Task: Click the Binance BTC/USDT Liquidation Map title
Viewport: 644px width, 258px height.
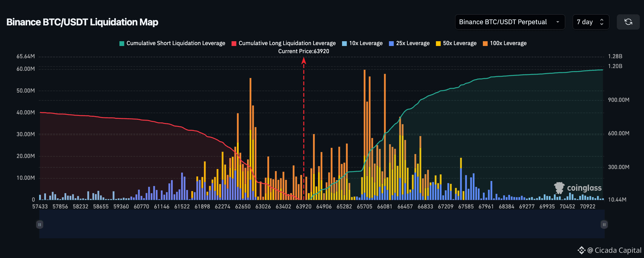Action: (82, 22)
